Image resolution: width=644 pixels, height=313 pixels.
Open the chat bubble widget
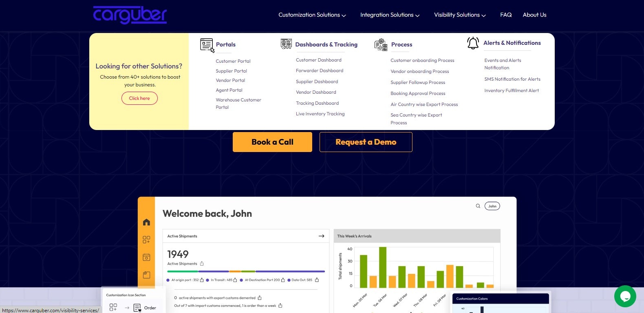[x=625, y=296]
